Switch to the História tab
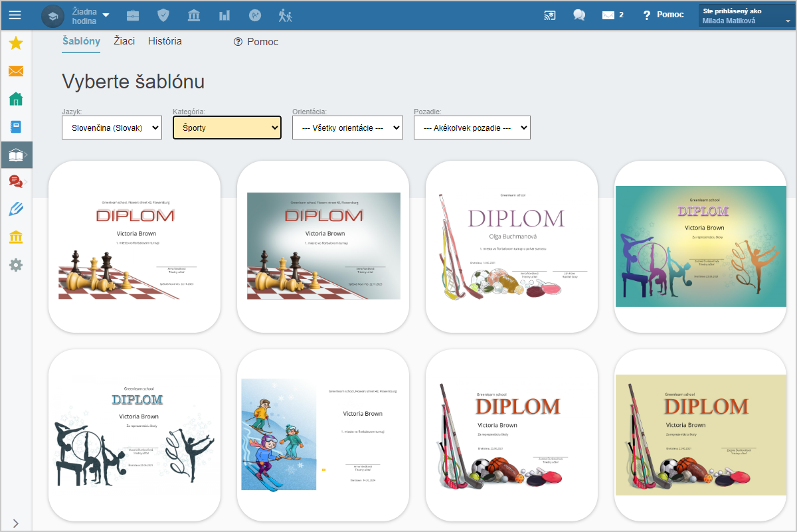 coord(165,41)
